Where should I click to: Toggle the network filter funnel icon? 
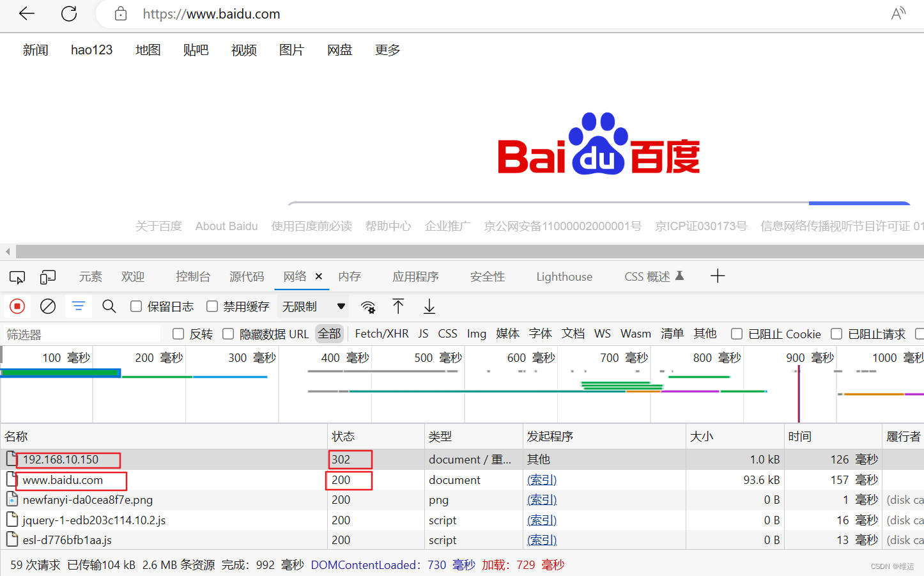click(79, 306)
